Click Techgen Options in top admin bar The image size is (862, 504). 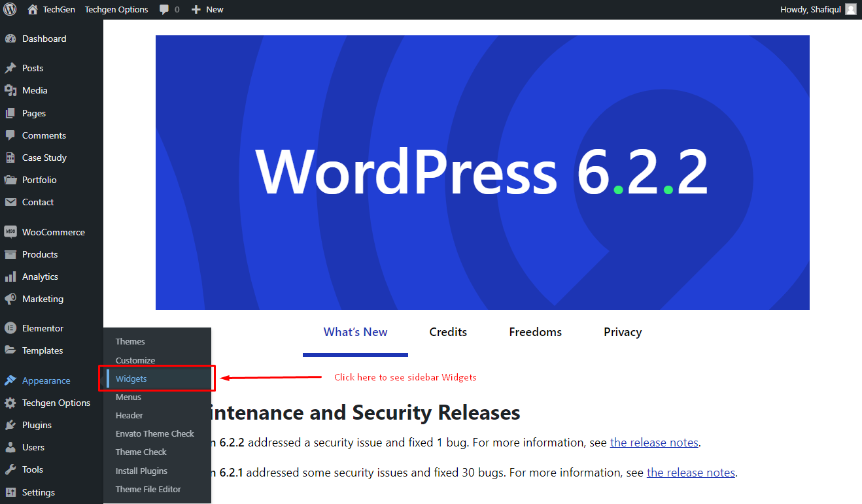click(x=116, y=9)
